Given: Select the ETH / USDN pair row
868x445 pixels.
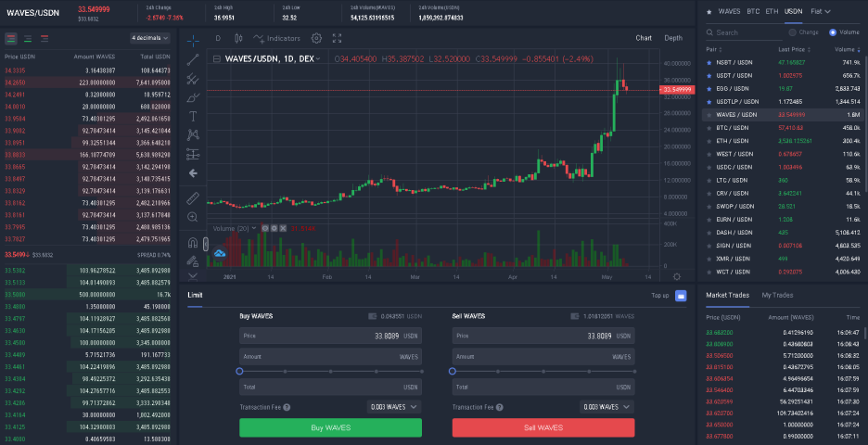Looking at the screenshot, I should point(783,141).
